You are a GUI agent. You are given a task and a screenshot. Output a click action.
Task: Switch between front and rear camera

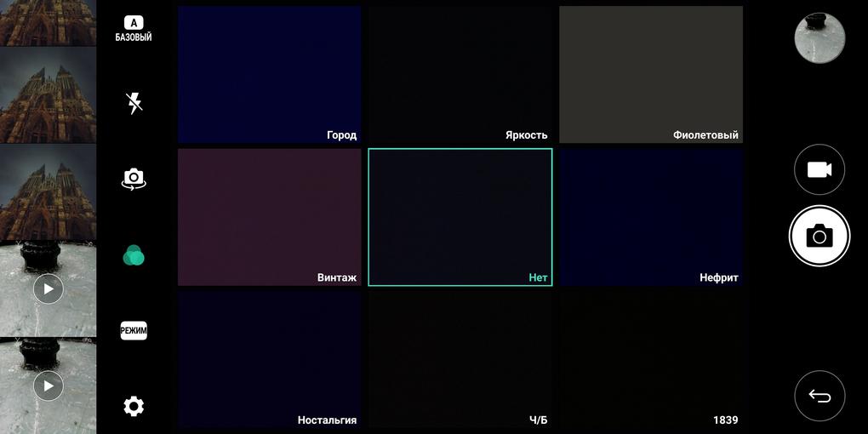pos(134,179)
